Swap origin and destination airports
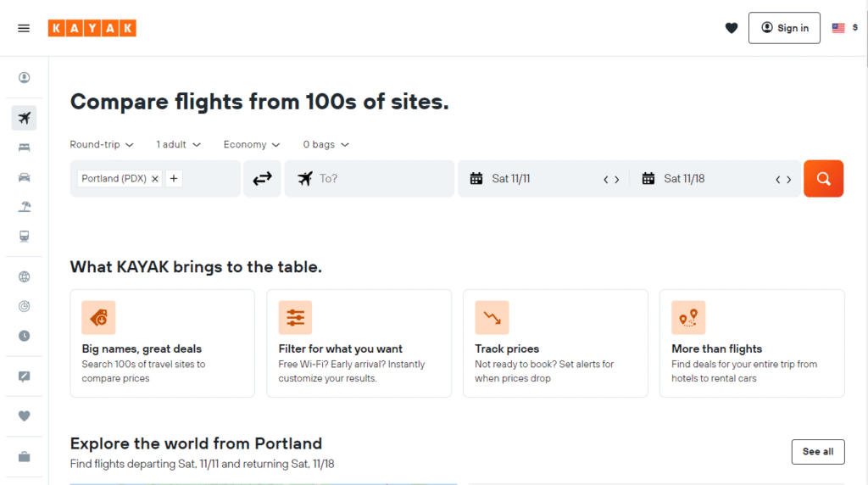This screenshot has height=485, width=868. tap(262, 179)
